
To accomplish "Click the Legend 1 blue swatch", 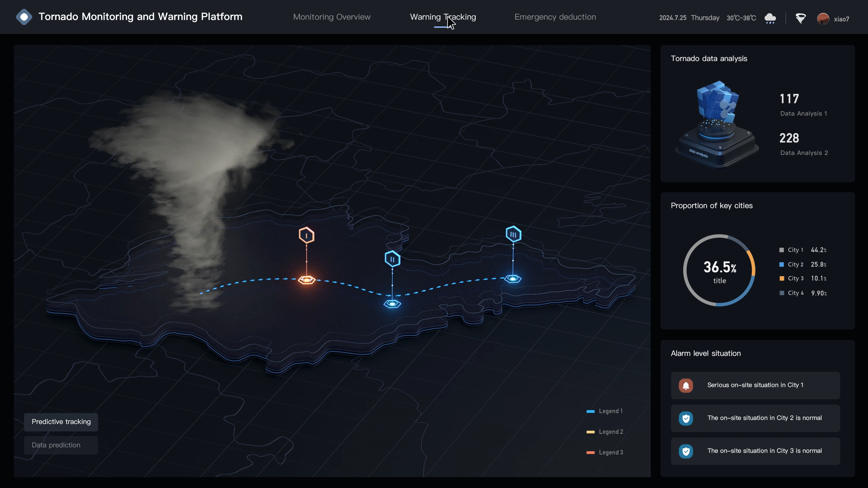I will tap(591, 411).
